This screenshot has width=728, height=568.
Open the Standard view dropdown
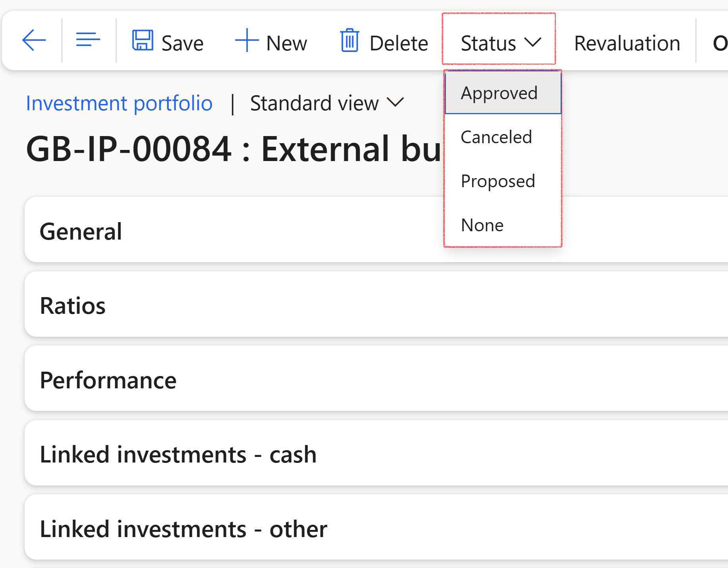[327, 103]
